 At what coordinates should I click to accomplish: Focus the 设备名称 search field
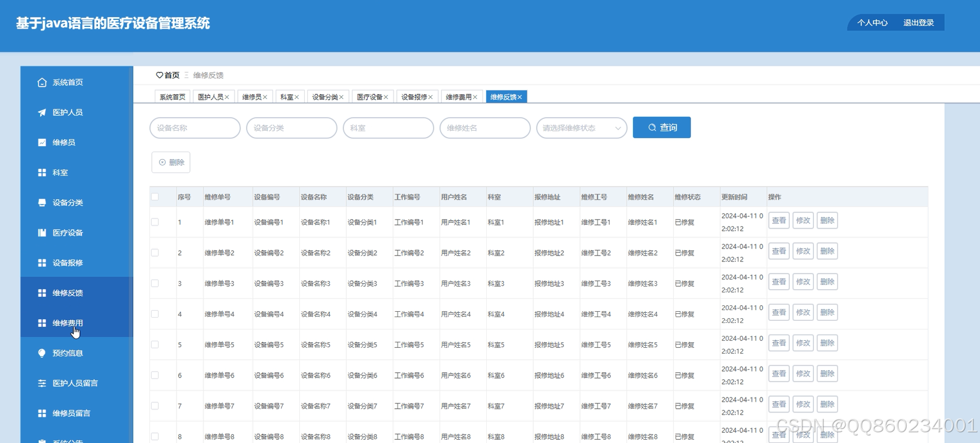coord(195,128)
